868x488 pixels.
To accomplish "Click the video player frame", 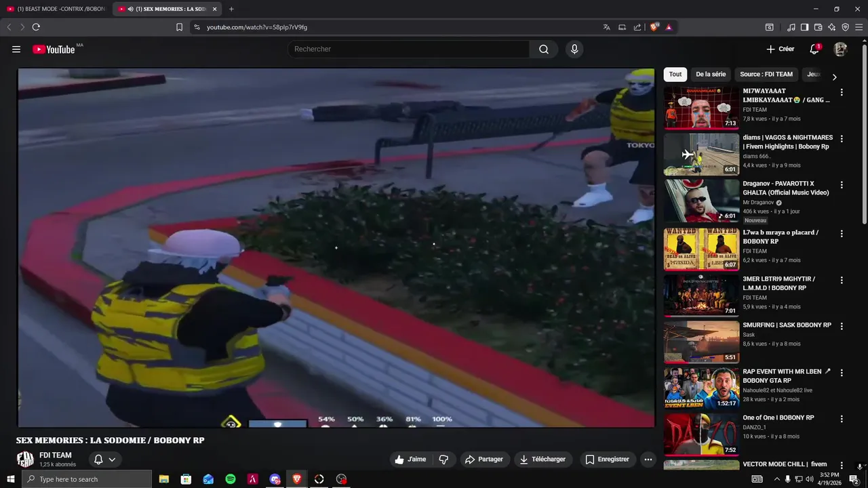I will coord(336,247).
